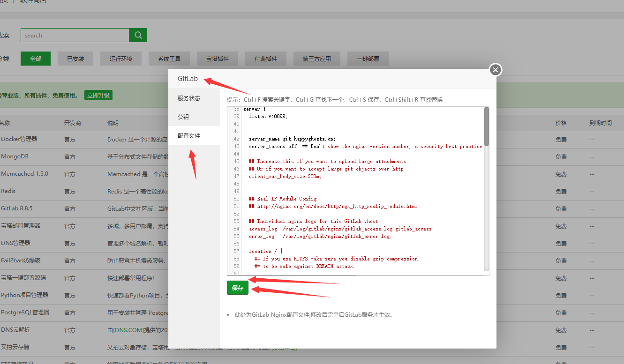This screenshot has height=364, width=624.
Task: Select the 一键部署 category
Action: [368, 59]
